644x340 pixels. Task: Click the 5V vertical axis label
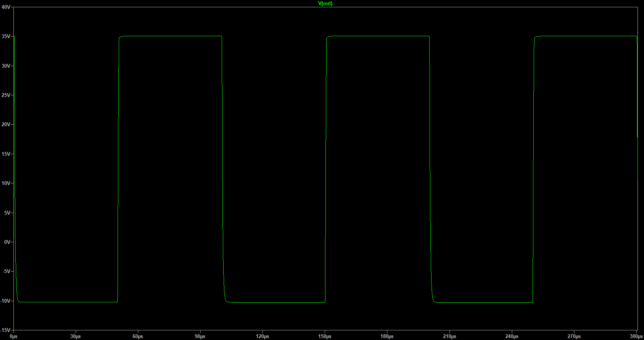[7, 213]
